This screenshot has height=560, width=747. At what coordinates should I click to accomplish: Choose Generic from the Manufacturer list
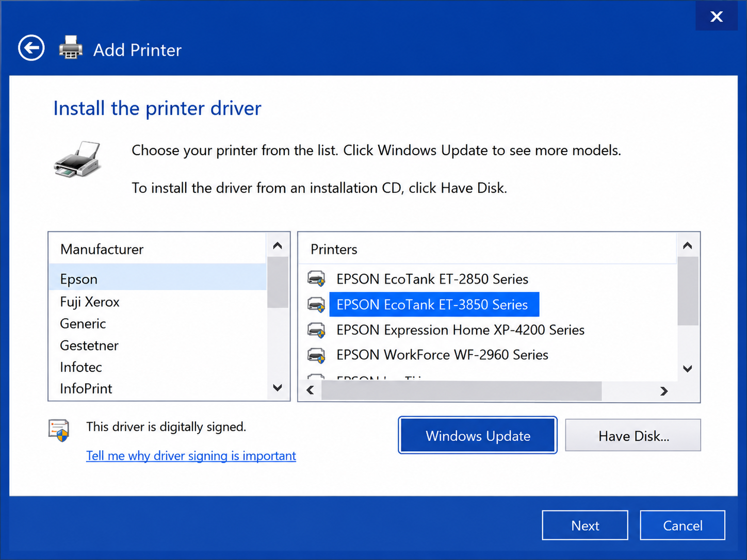[x=158, y=323]
